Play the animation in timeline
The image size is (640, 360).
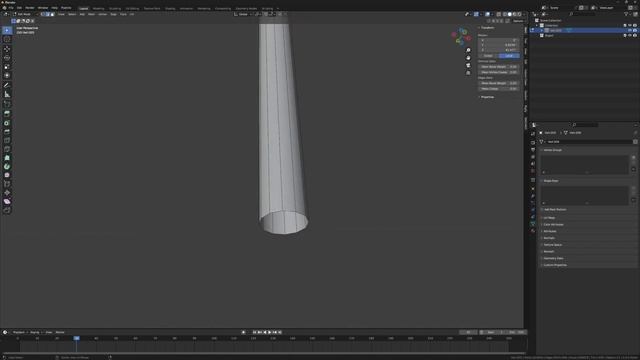(270, 332)
